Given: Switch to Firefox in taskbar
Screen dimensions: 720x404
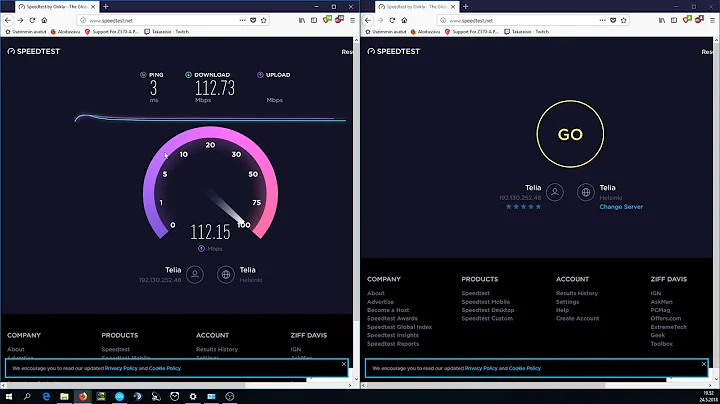Looking at the screenshot, I should point(83,396).
